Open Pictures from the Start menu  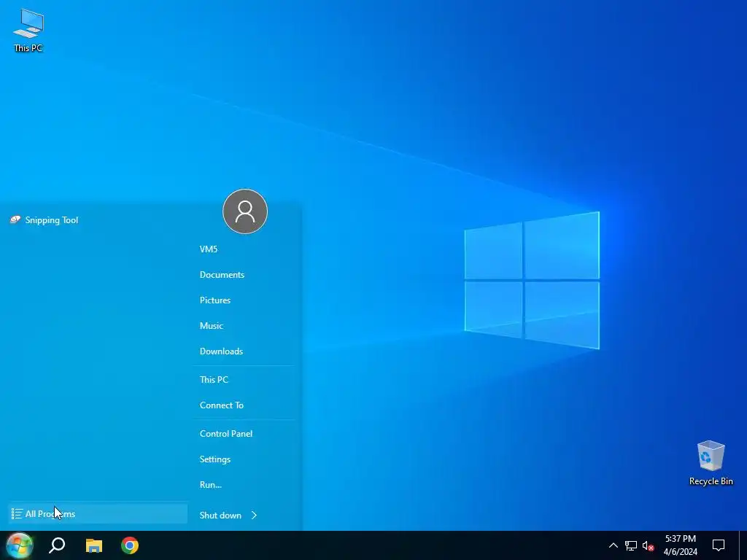(215, 300)
